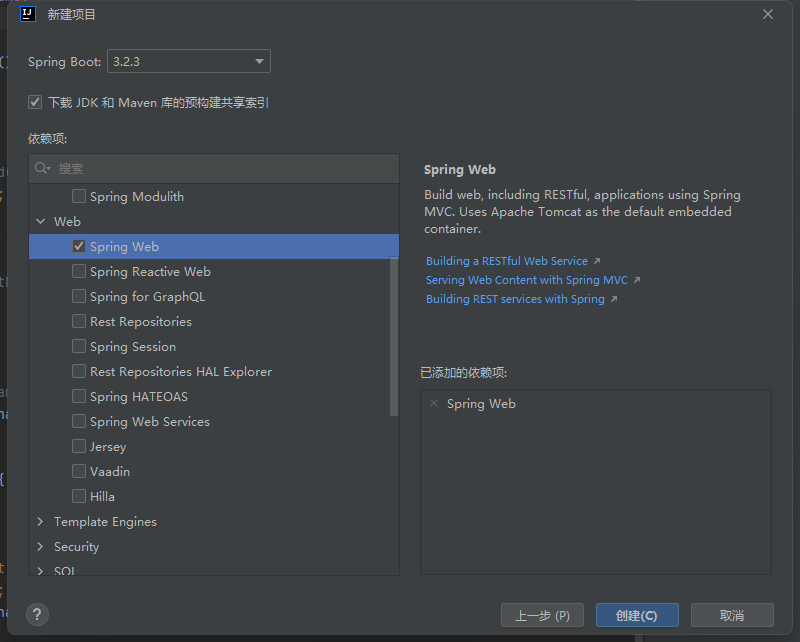This screenshot has width=800, height=642.
Task: Enable Spring HATEOAS checkbox
Action: pos(79,396)
